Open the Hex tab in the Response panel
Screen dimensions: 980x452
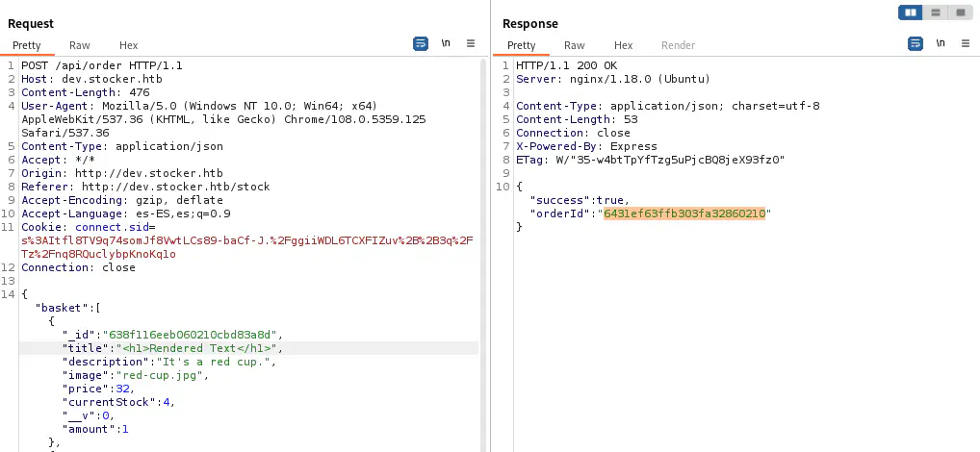click(624, 45)
